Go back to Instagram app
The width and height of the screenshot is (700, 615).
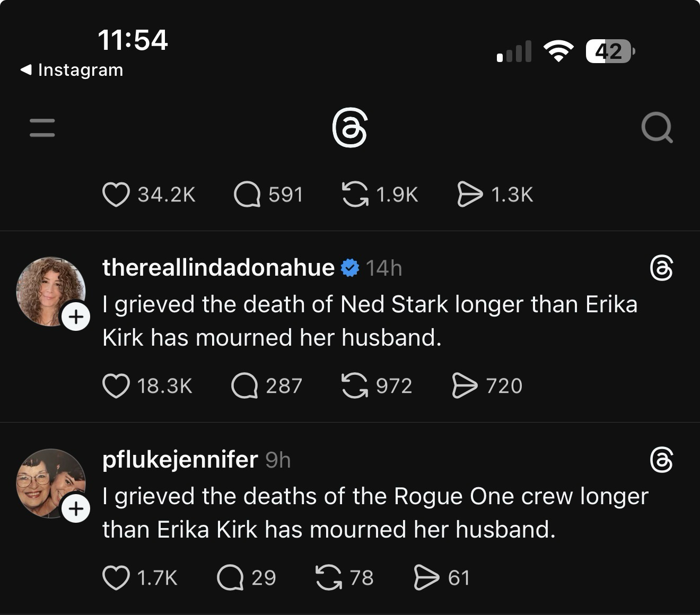pos(72,70)
